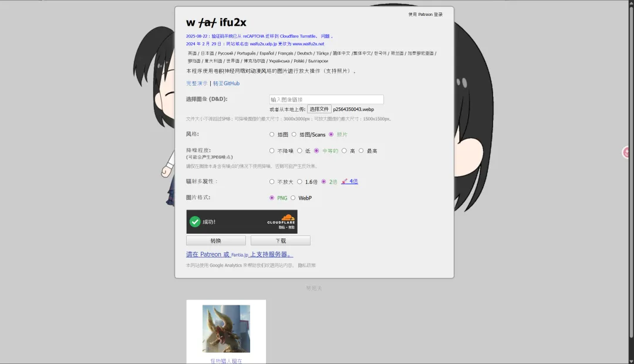Screen dimensions: 634x364
Task: Click the 选择文件 file chooser button
Action: click(x=319, y=109)
